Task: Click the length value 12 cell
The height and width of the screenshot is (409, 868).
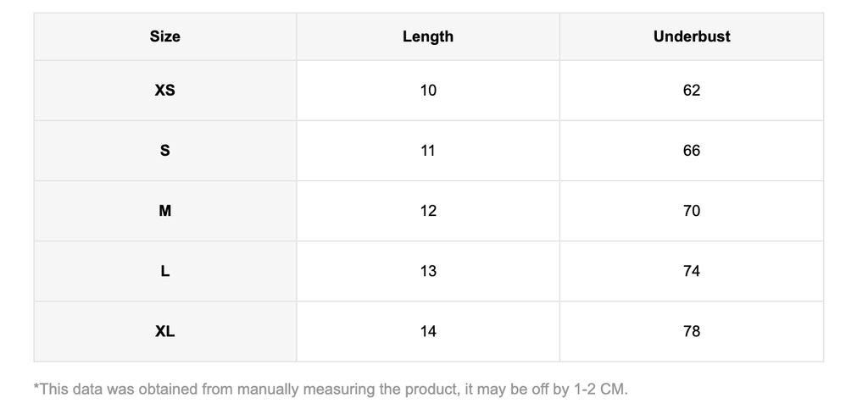Action: pos(428,211)
